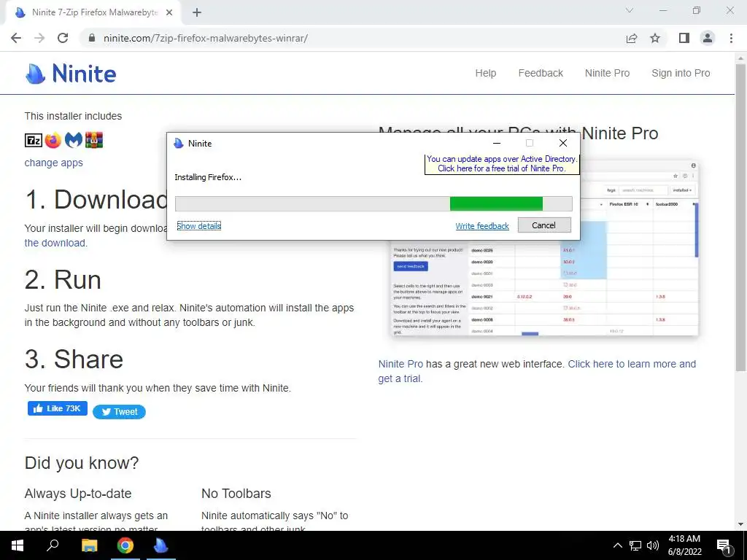Click the browser forward arrow
Screen dimensions: 747x560
[x=39, y=38]
